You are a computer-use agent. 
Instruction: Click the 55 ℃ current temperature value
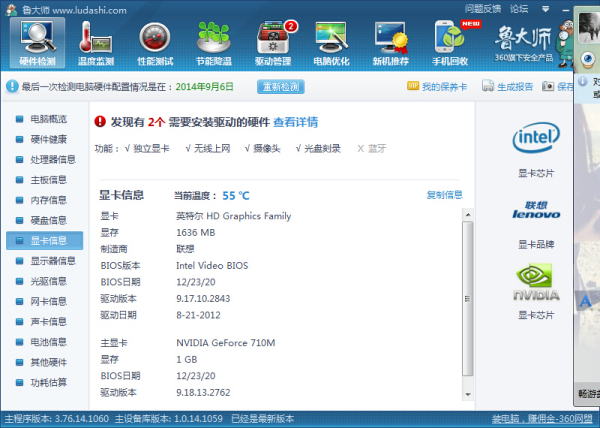[x=236, y=196]
